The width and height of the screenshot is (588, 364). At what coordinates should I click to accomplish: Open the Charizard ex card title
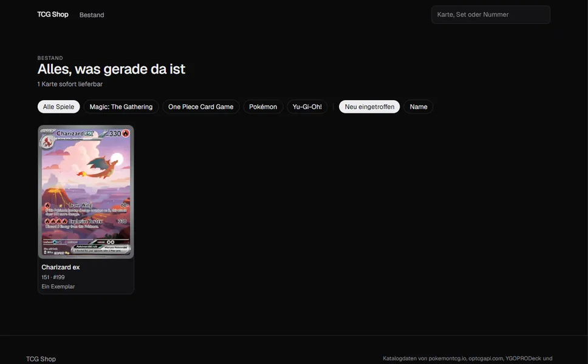pos(60,267)
